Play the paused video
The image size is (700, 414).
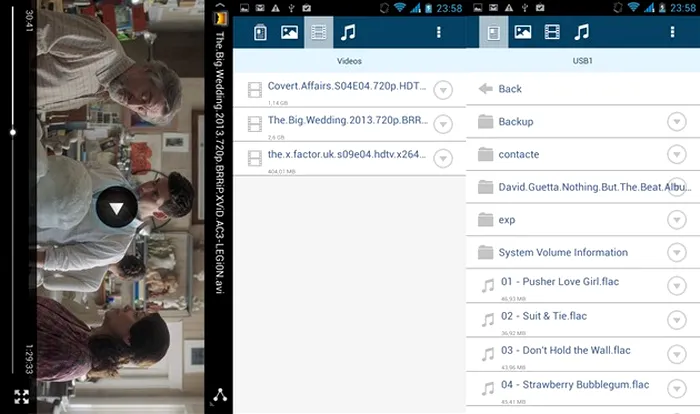(117, 207)
